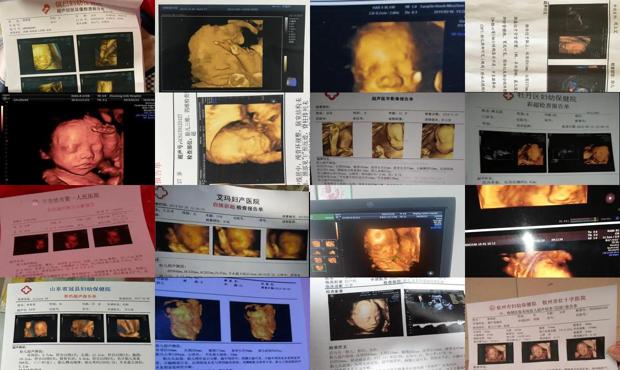Select left scan on 牡丹区妇幼保健院 report
Image resolution: width=620 pixels, height=370 pixels.
coord(513,151)
